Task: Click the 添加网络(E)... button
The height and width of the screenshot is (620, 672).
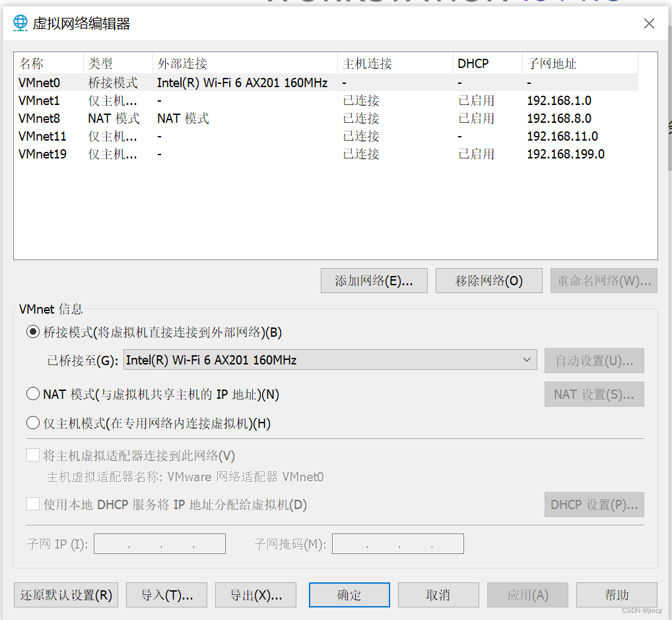Action: 374,281
